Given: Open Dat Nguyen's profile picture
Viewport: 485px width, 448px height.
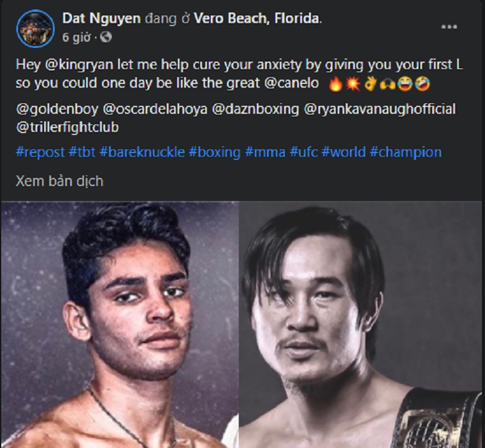Looking at the screenshot, I should (35, 29).
